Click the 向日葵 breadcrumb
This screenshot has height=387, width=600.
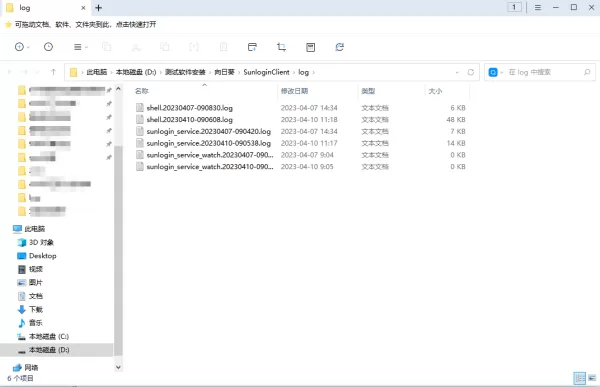pyautogui.click(x=224, y=72)
